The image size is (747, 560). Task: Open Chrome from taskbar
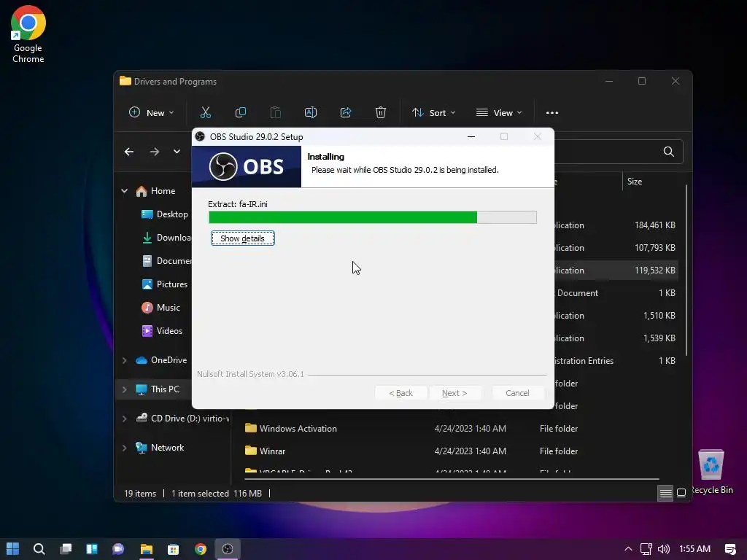(x=201, y=549)
